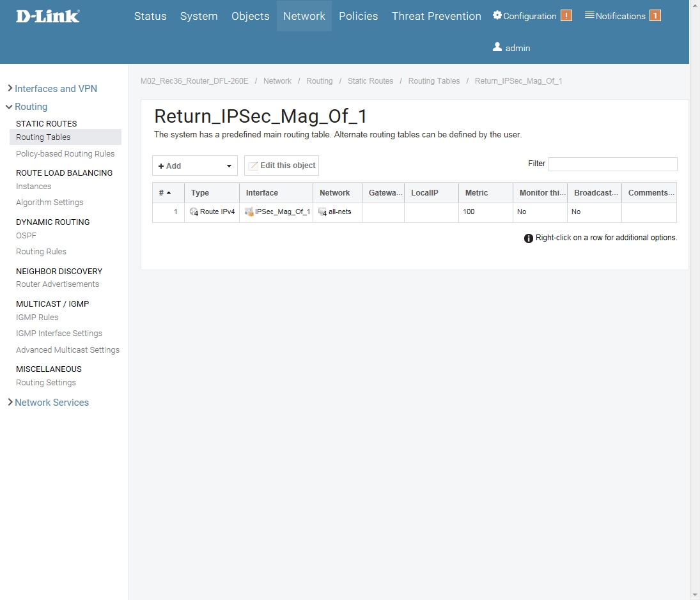Viewport: 700px width, 600px height.
Task: Sort by Gateway column header
Action: [x=383, y=193]
